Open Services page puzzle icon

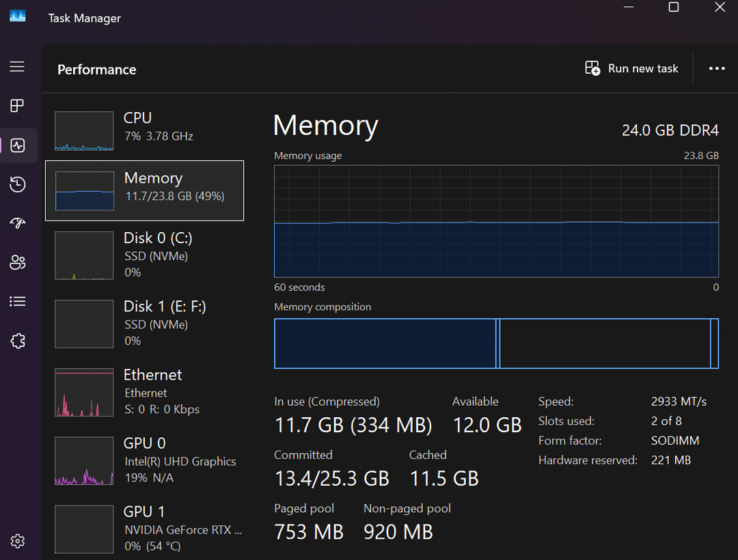coord(18,341)
